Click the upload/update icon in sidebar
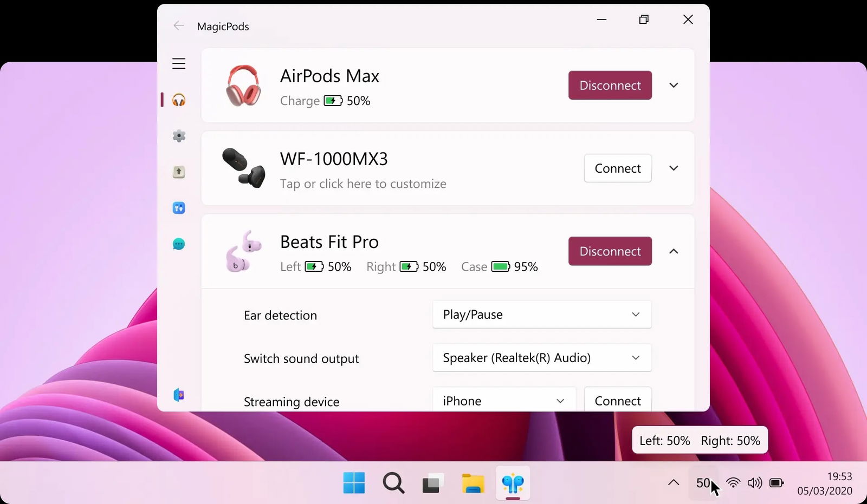867x504 pixels. tap(179, 172)
